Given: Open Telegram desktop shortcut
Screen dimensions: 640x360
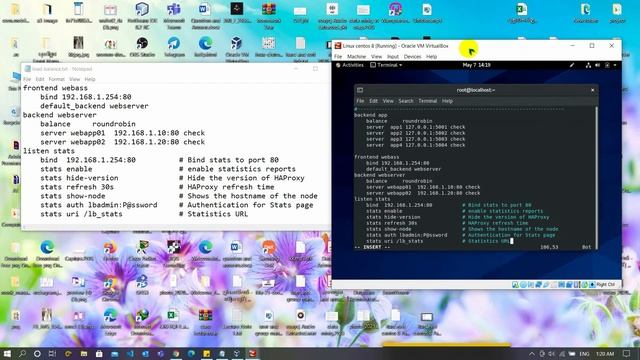Looking at the screenshot, I should coord(174,47).
